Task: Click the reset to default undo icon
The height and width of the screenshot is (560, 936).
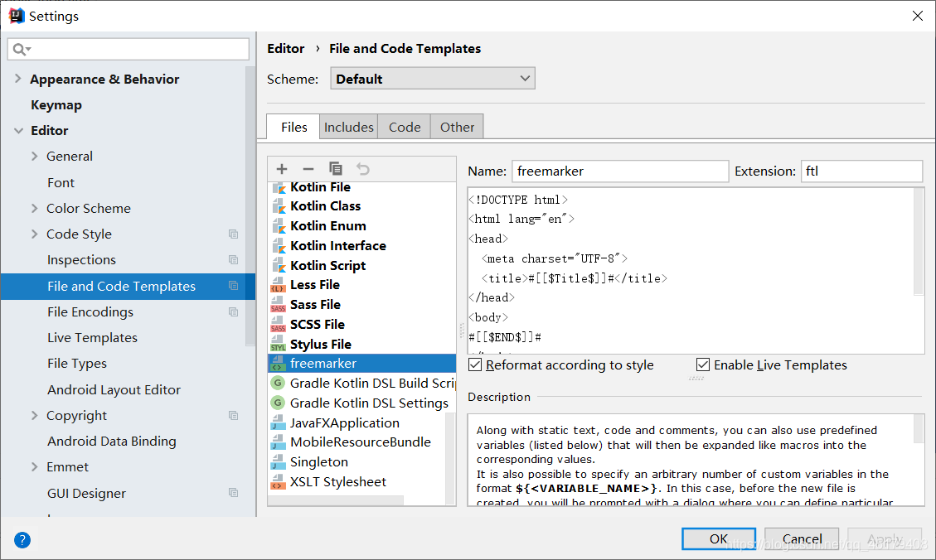Action: tap(362, 169)
